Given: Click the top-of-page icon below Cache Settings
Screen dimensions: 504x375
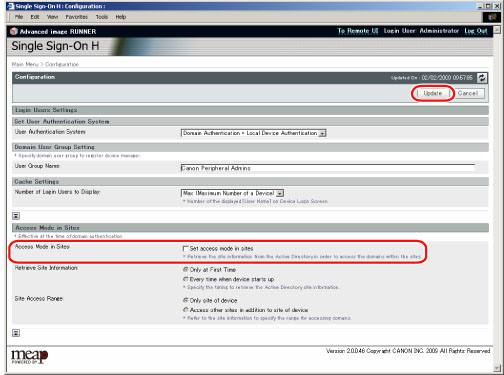Looking at the screenshot, I should coord(16,216).
